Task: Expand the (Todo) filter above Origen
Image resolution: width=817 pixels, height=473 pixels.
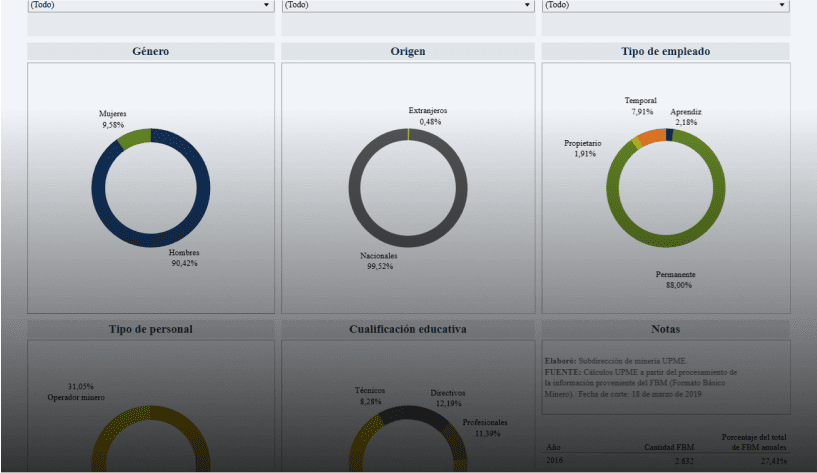Action: tap(407, 5)
